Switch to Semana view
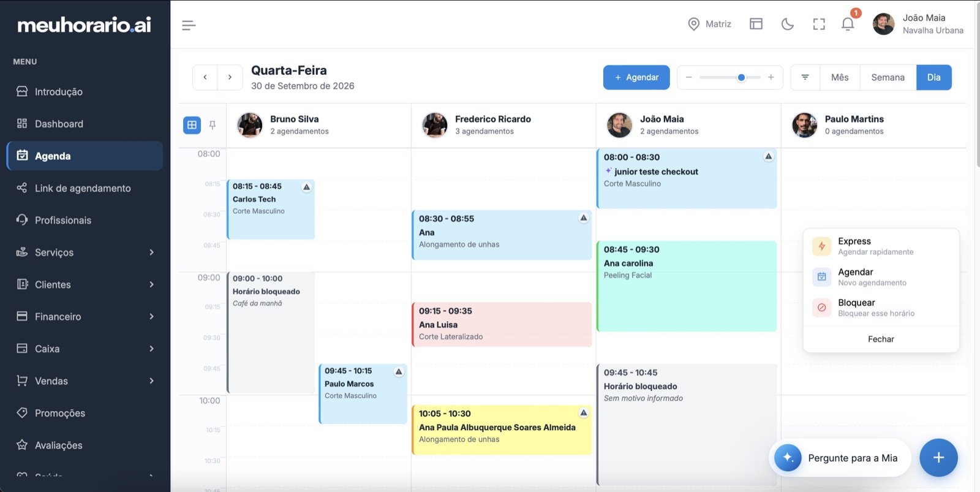Image resolution: width=980 pixels, height=492 pixels. (888, 77)
